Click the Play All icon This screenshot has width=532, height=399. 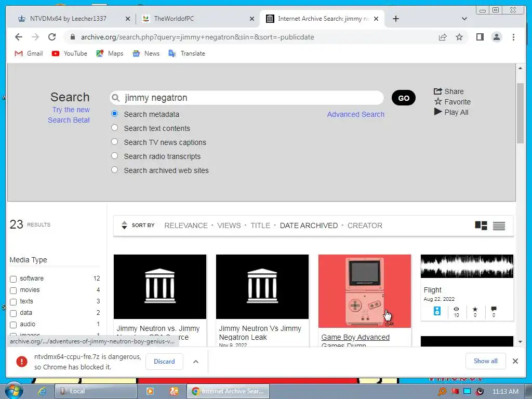point(451,112)
